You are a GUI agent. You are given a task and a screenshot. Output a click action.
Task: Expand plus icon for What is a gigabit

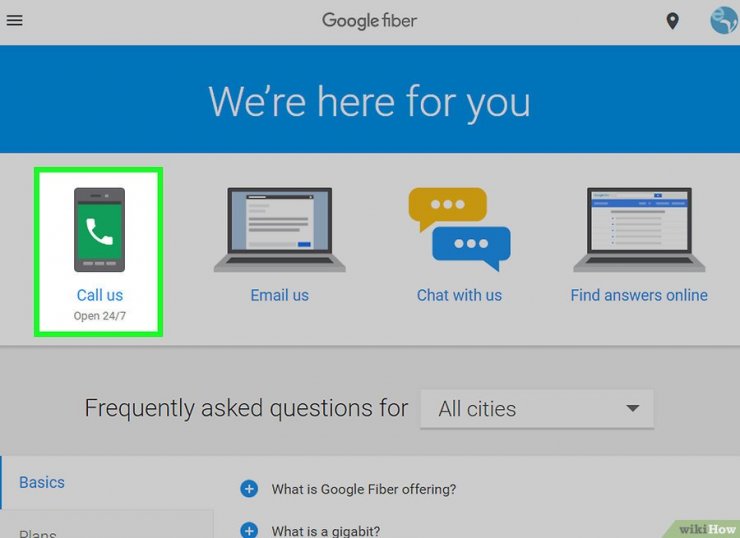coord(249,530)
